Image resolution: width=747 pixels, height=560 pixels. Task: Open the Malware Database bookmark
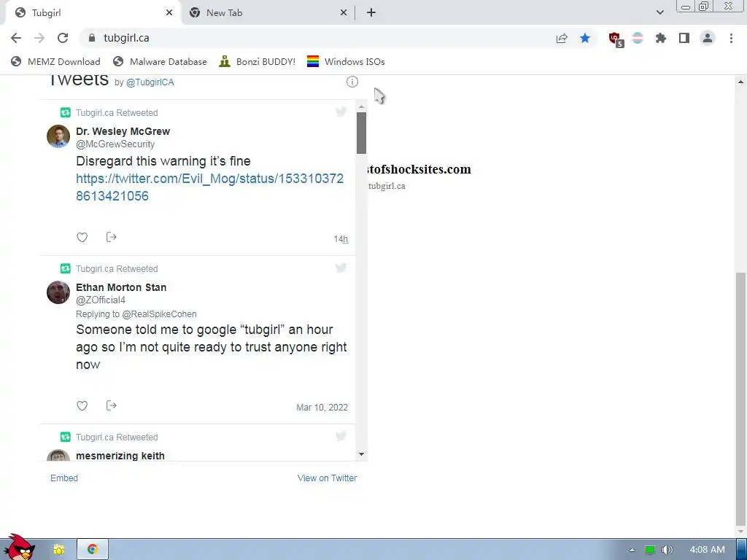pos(160,61)
